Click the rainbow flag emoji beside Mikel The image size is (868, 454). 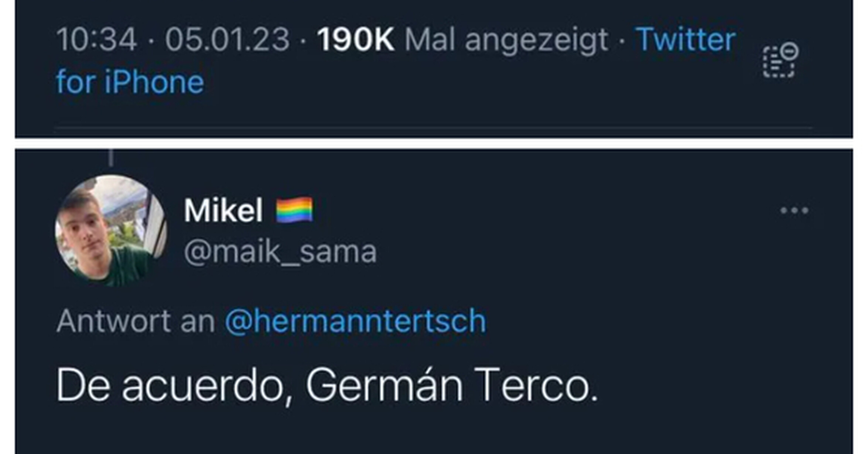click(x=294, y=210)
